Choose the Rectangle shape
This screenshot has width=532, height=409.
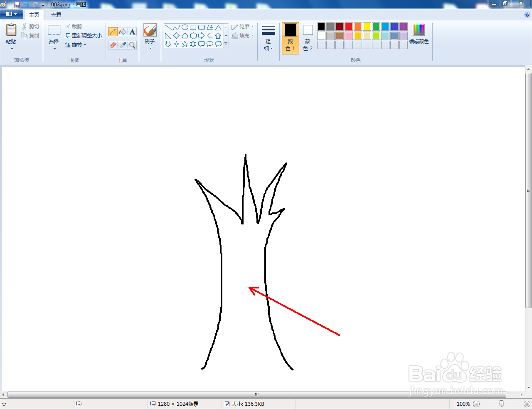[x=193, y=27]
